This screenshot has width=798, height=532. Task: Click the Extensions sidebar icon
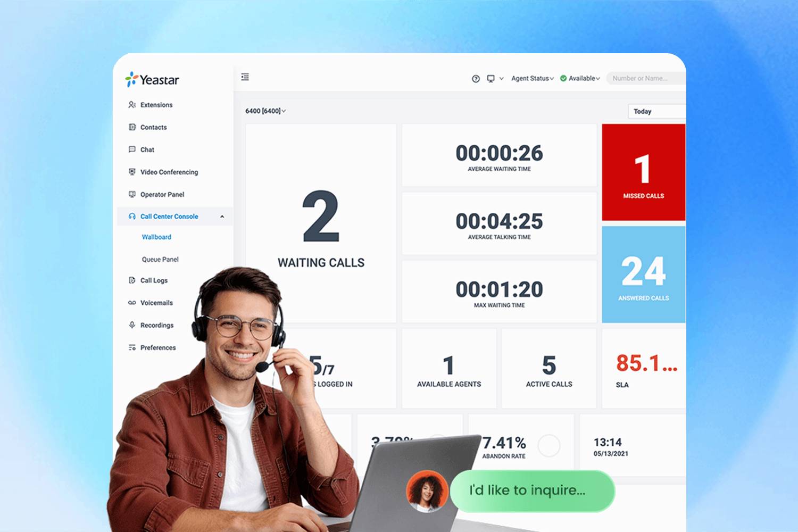pos(132,105)
